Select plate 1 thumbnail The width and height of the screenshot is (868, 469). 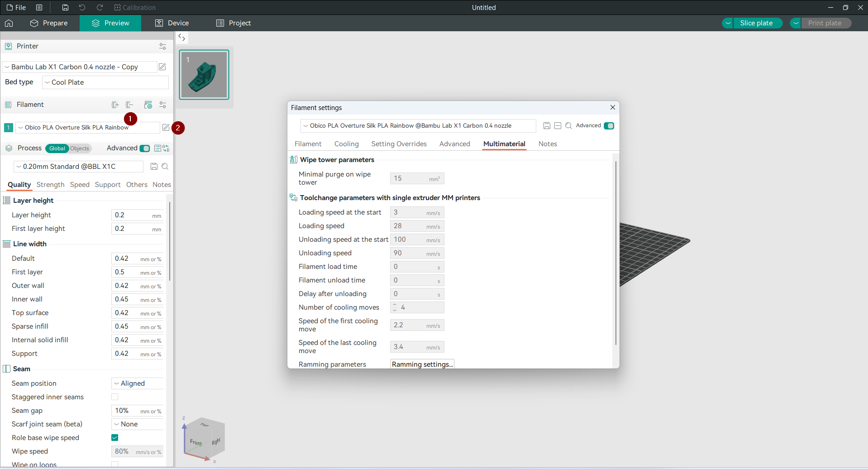tap(204, 75)
